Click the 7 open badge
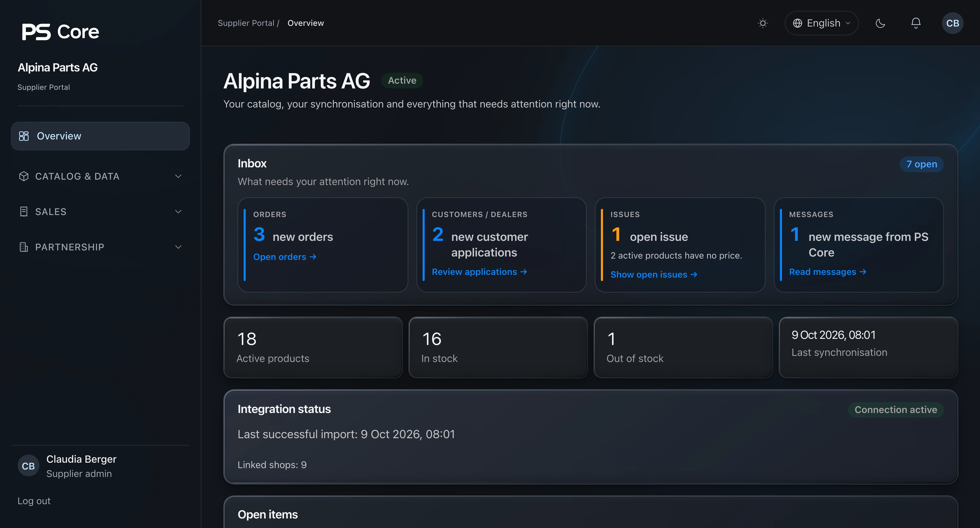Viewport: 980px width, 528px height. point(921,164)
